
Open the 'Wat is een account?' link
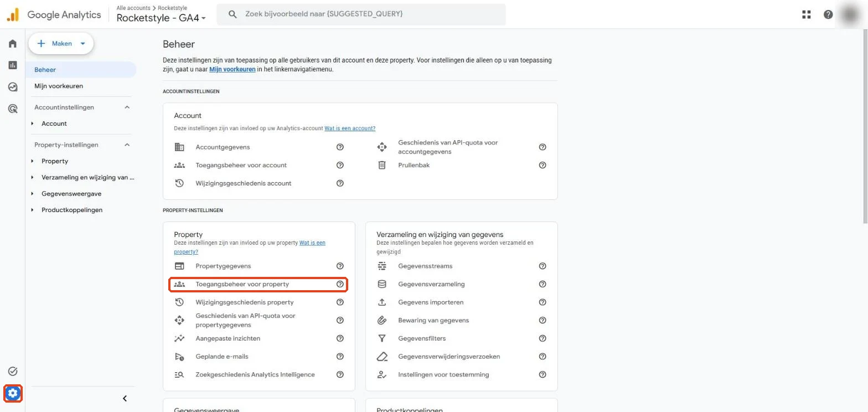click(350, 128)
